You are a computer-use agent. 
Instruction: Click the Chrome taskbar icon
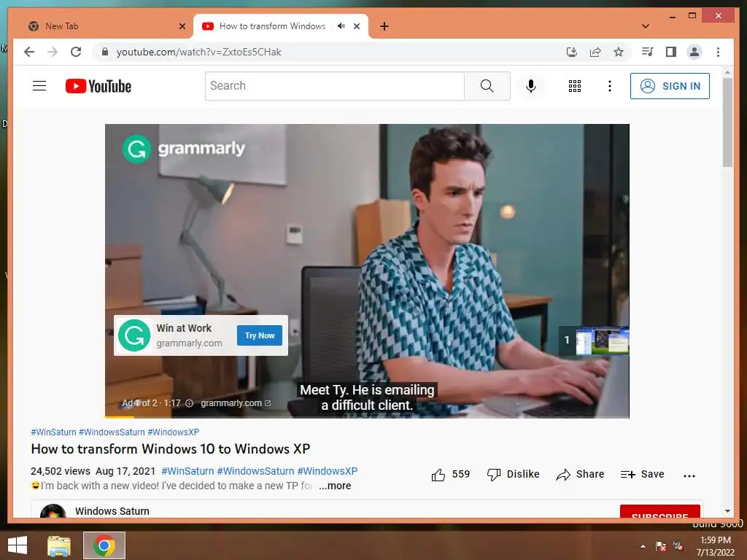coord(104,545)
